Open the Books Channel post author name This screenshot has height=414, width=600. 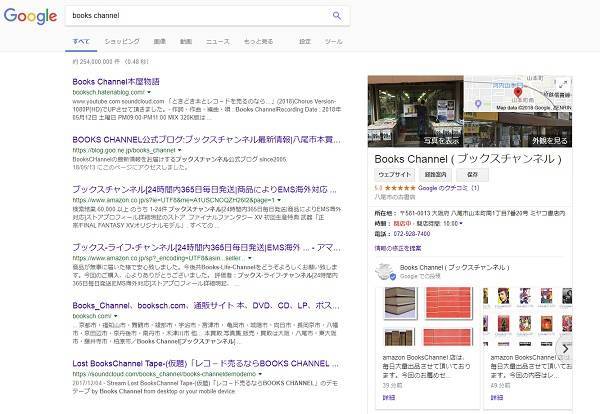pos(455,267)
